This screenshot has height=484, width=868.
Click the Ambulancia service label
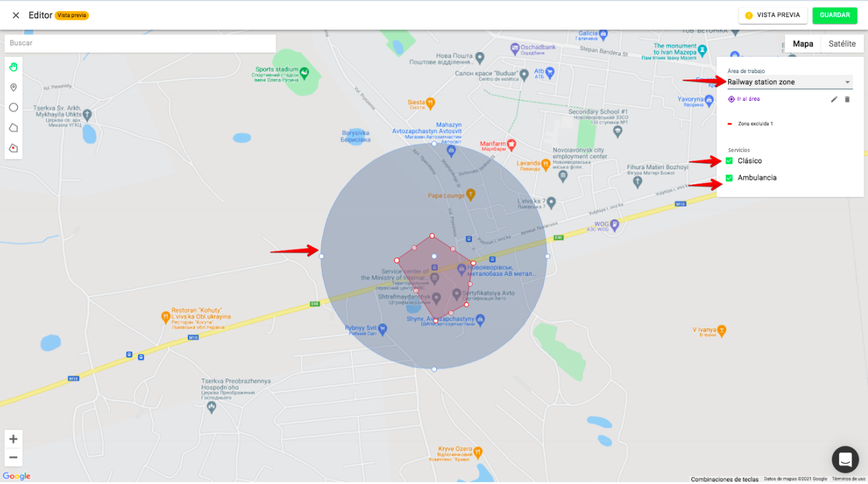[x=757, y=178]
